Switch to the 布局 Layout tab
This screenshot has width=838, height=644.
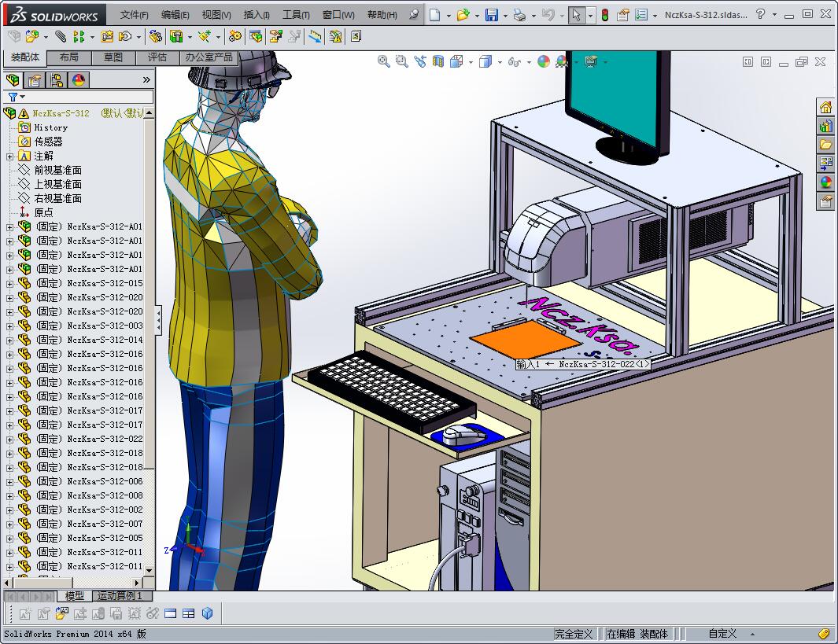pyautogui.click(x=69, y=57)
